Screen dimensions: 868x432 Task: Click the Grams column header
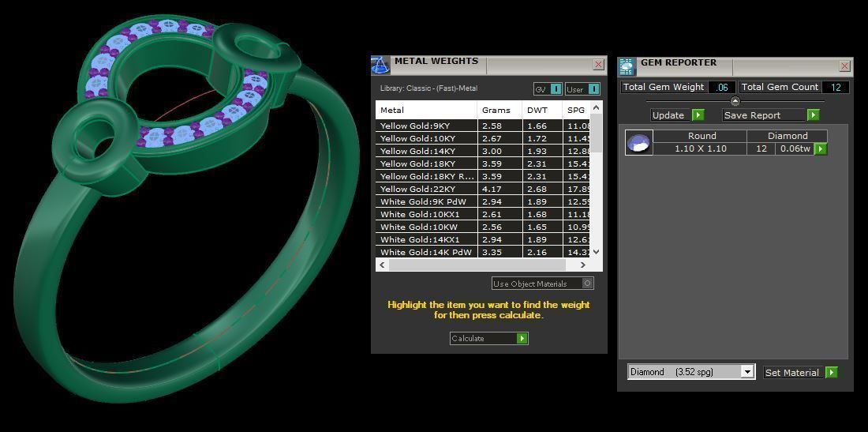(500, 111)
